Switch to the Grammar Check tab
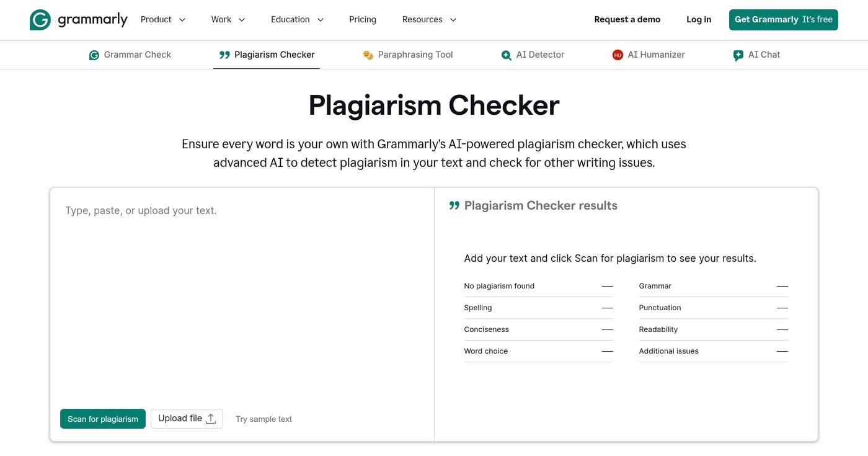This screenshot has height=456, width=868. (x=130, y=55)
